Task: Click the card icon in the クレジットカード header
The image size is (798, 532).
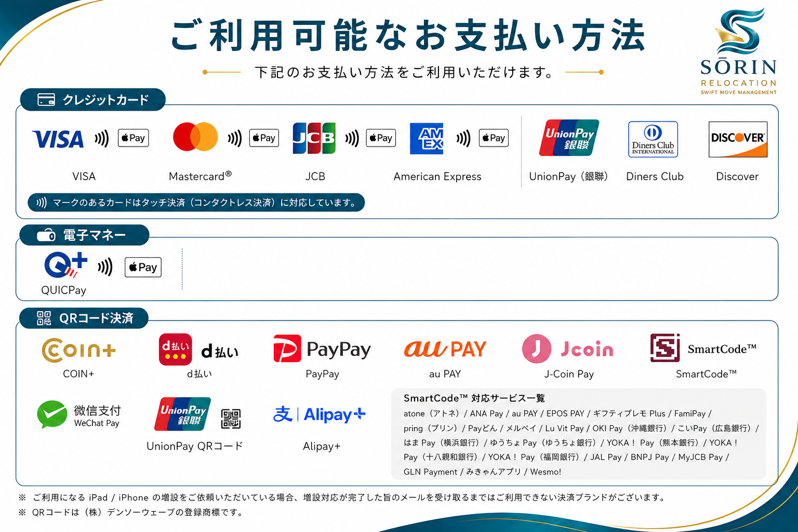Action: pyautogui.click(x=46, y=100)
